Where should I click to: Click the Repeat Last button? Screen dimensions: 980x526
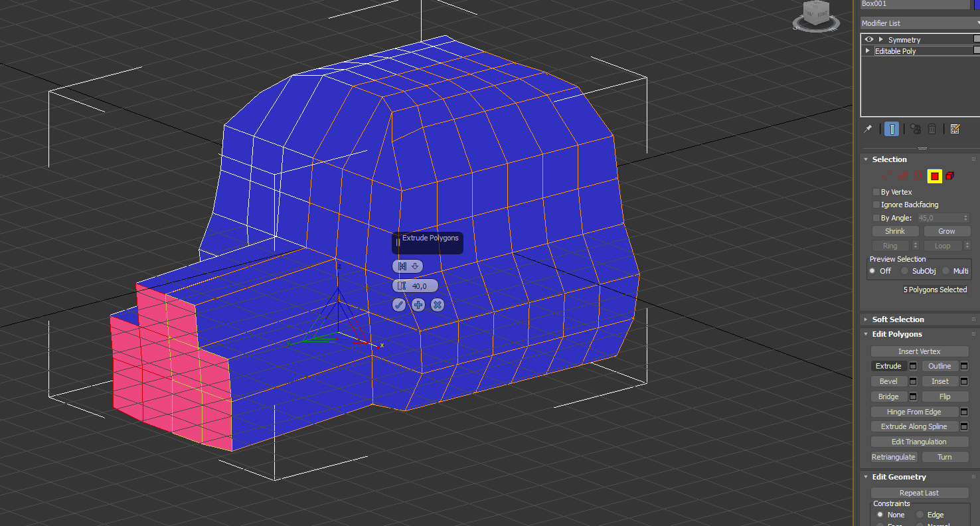pyautogui.click(x=920, y=493)
